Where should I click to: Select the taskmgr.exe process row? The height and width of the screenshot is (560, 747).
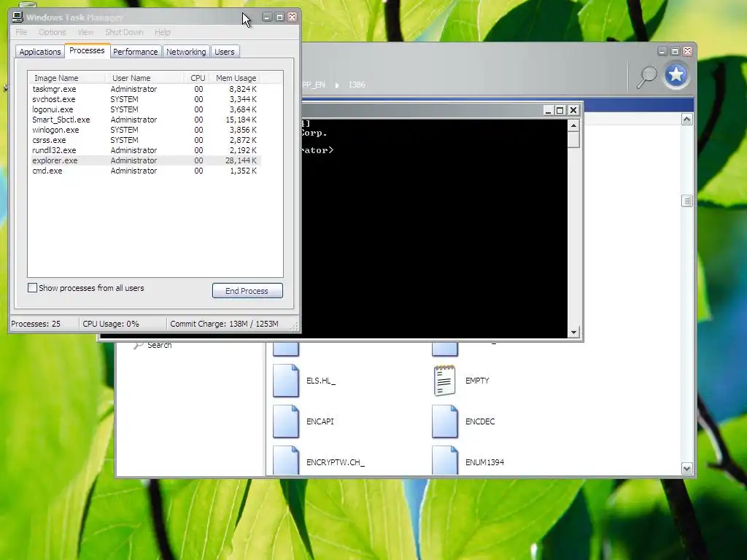click(146, 89)
